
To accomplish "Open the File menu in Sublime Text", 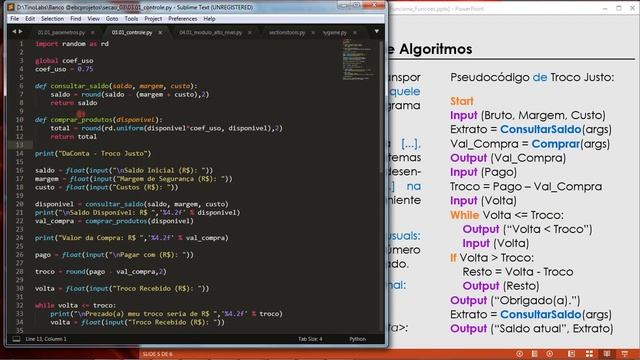I will point(14,19).
